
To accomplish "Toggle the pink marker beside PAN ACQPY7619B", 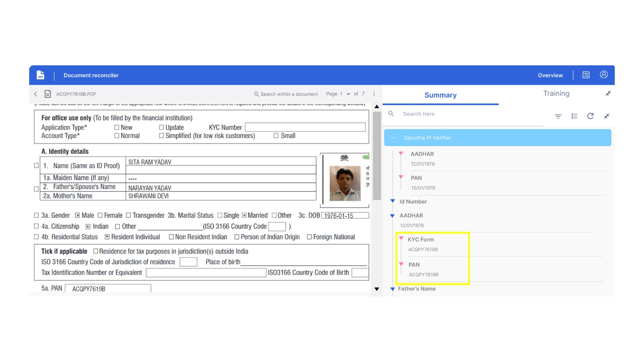I will [401, 264].
